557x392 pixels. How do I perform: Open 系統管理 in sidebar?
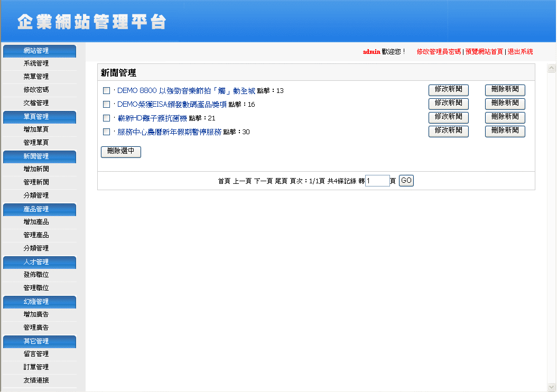click(36, 63)
